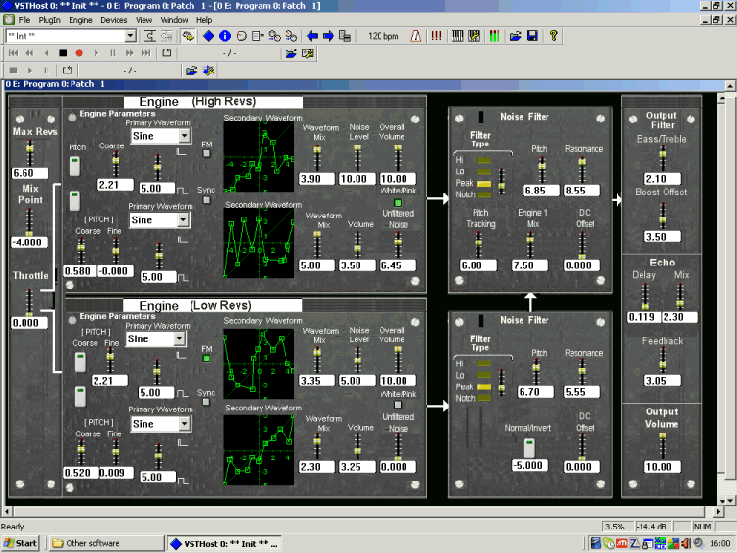Click the blue left arrow toolbar icon

tap(311, 36)
